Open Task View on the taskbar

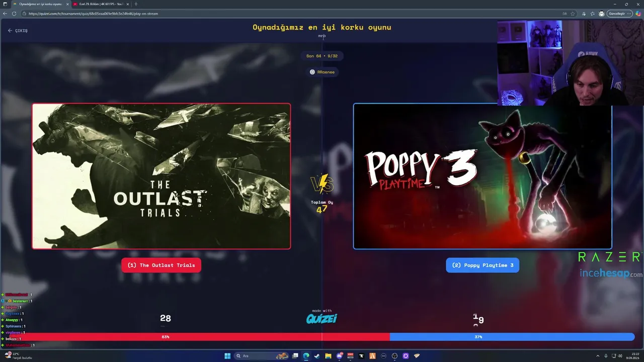coord(295,356)
